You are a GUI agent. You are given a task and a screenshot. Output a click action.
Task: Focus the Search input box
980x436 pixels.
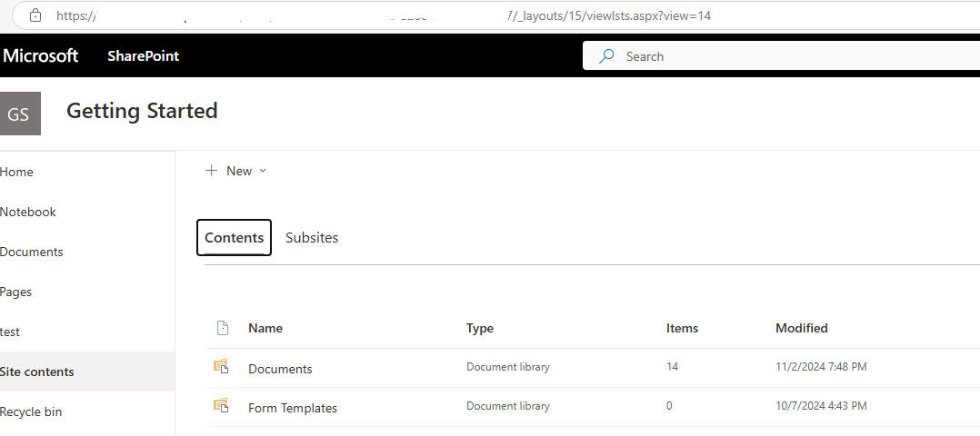coord(781,56)
